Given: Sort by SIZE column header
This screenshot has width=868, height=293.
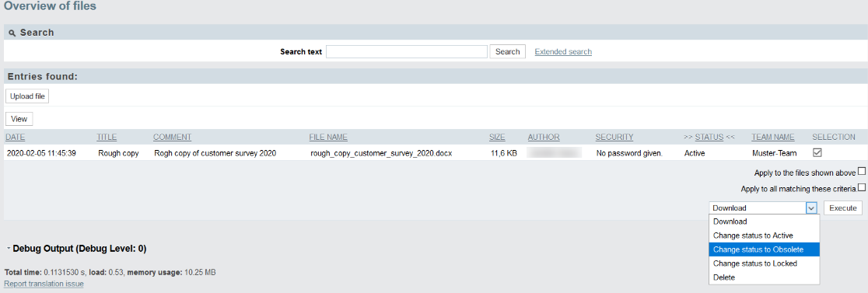Looking at the screenshot, I should click(x=497, y=137).
